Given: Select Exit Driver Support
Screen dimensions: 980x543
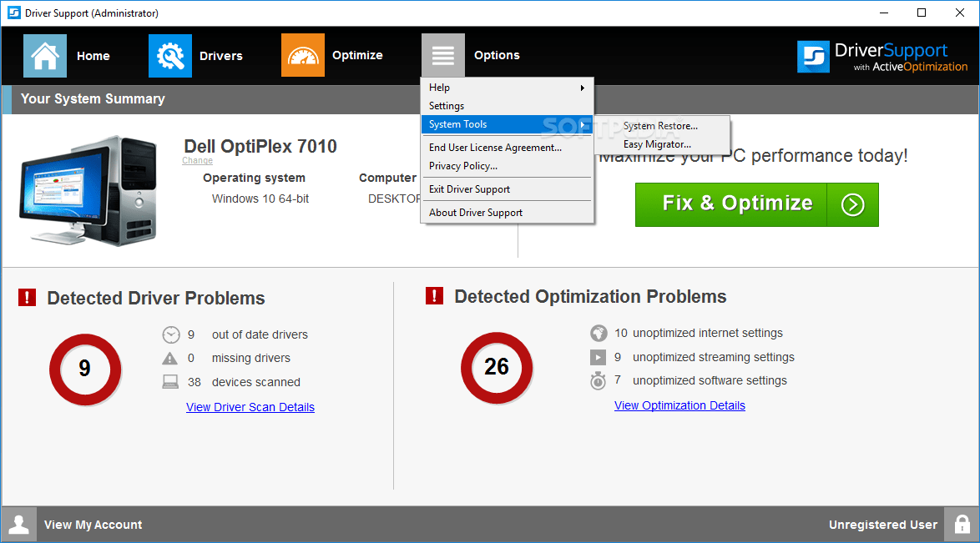Looking at the screenshot, I should [507, 189].
